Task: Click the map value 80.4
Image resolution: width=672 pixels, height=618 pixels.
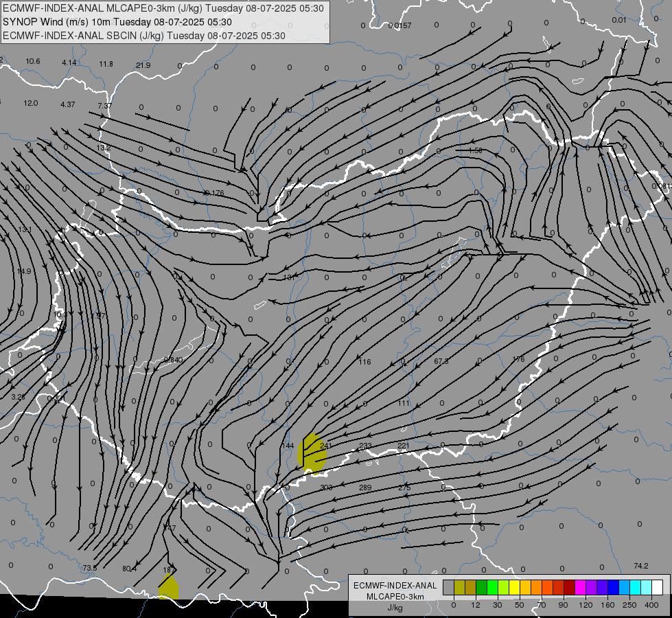Action: coord(129,569)
